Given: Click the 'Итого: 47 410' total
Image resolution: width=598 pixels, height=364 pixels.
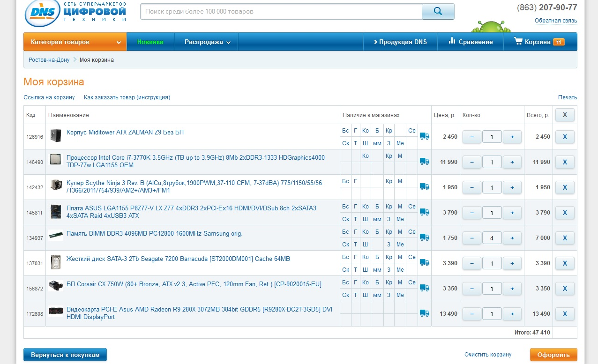Looking at the screenshot, I should [532, 333].
